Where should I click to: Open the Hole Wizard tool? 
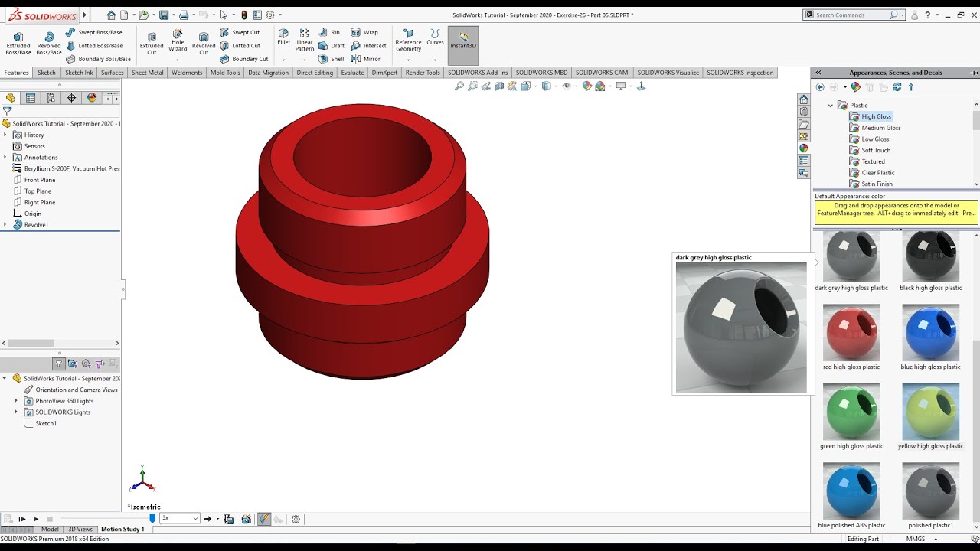[178, 42]
